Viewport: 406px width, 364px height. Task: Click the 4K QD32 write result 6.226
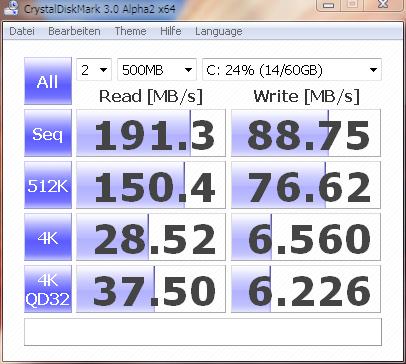coord(306,289)
